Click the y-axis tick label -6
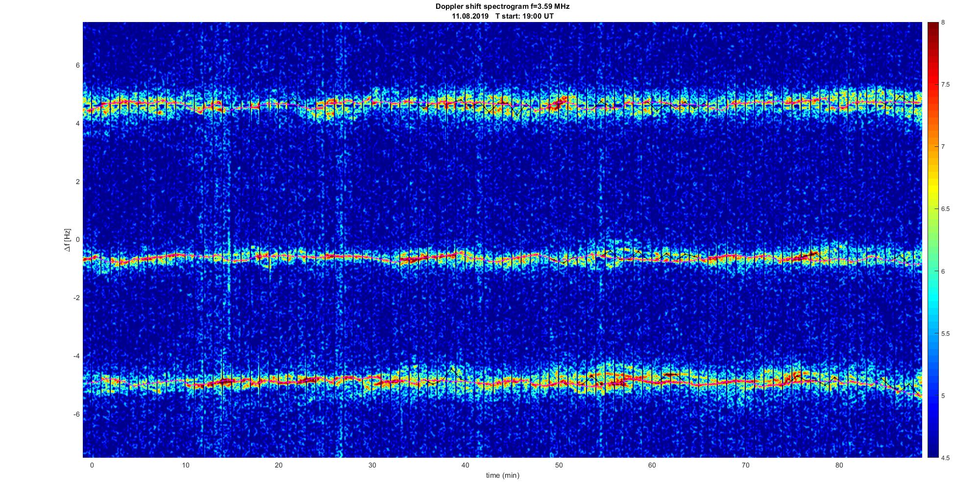The image size is (980, 491). pyautogui.click(x=76, y=414)
